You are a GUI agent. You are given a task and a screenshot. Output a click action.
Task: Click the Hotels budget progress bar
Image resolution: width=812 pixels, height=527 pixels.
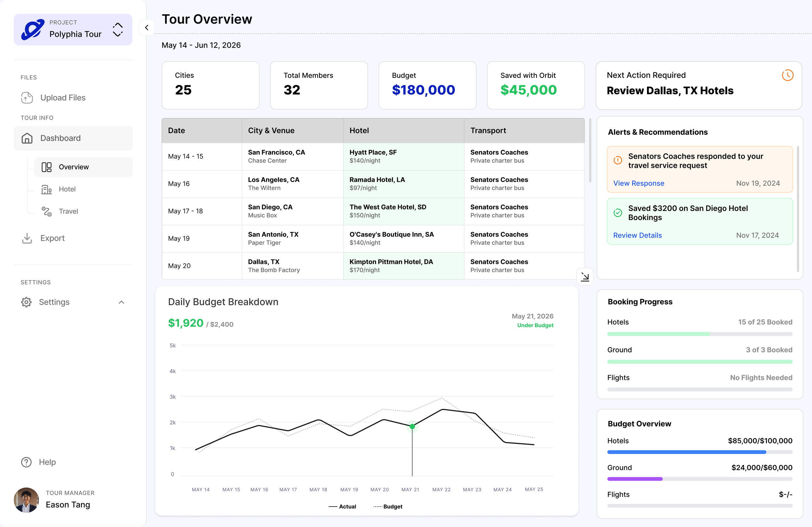pos(699,452)
